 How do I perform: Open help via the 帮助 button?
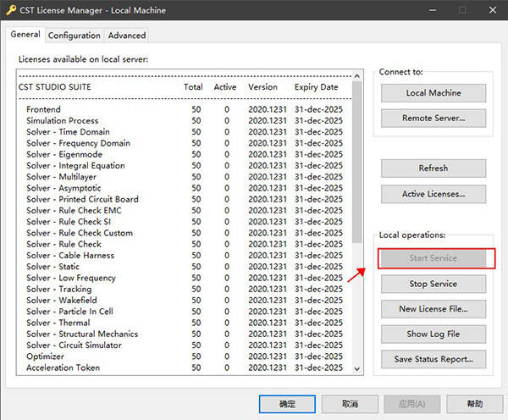coord(475,404)
